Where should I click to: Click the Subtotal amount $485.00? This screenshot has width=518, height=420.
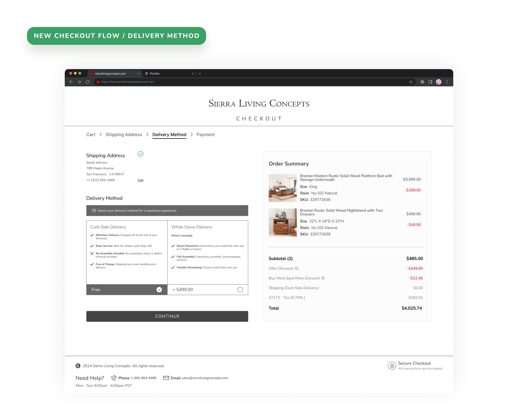click(x=415, y=259)
